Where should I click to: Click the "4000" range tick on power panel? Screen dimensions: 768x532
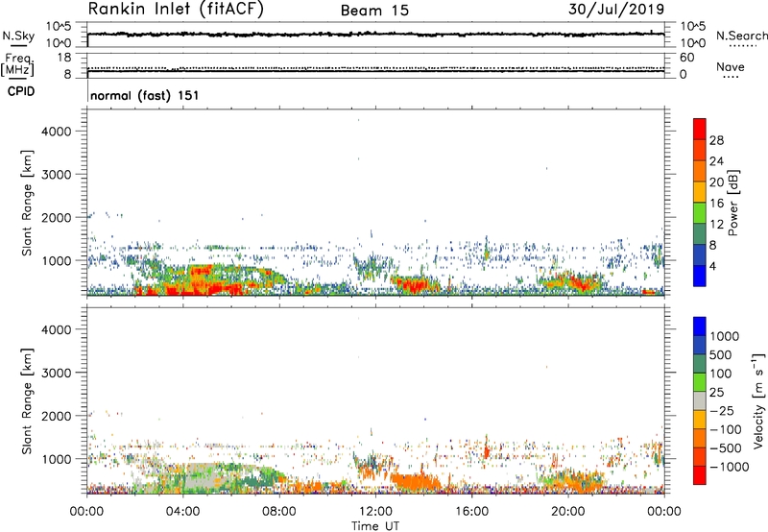click(56, 132)
